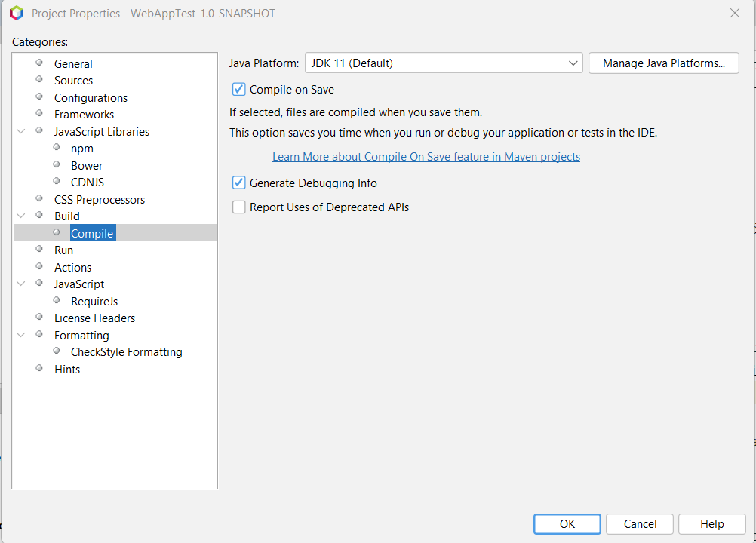756x543 pixels.
Task: Click the NetBeans logo in the title bar
Action: (x=17, y=13)
